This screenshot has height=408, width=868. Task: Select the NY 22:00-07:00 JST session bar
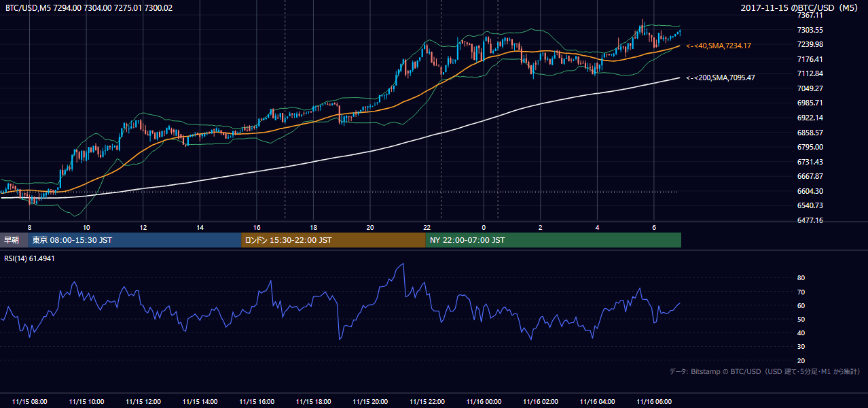click(553, 240)
